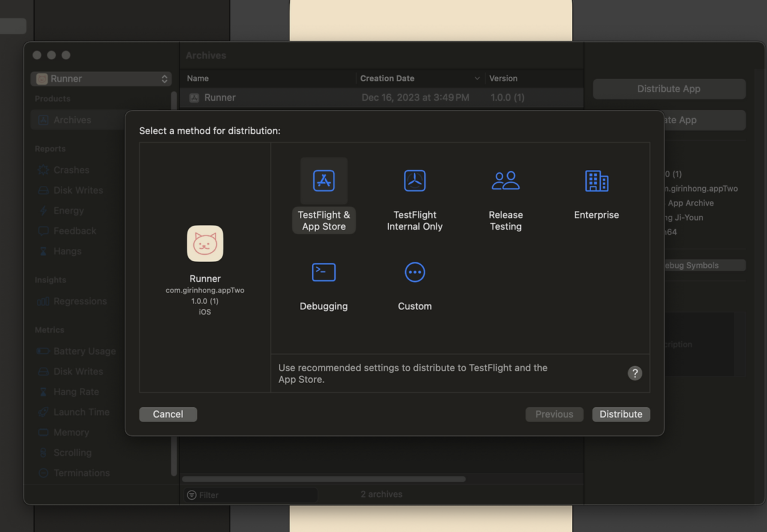Screen dimensions: 767x532
Task: Select TestFlight & App Store distribution method
Action: tap(324, 195)
